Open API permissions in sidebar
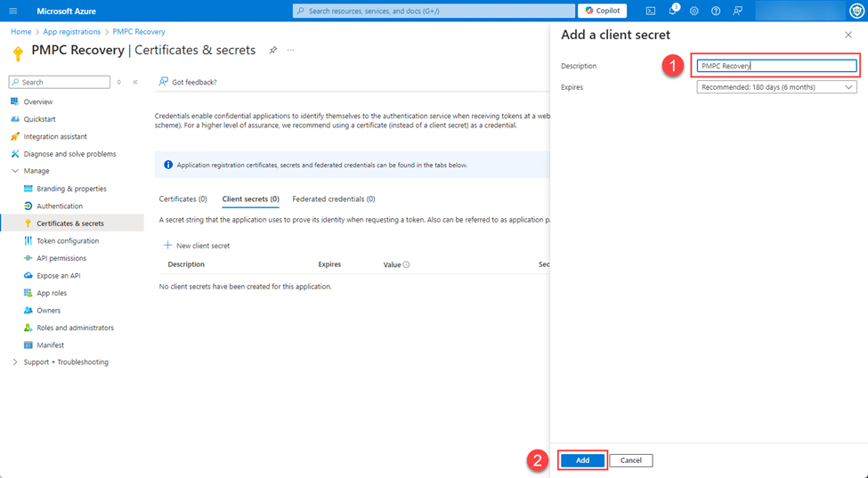 tap(61, 258)
